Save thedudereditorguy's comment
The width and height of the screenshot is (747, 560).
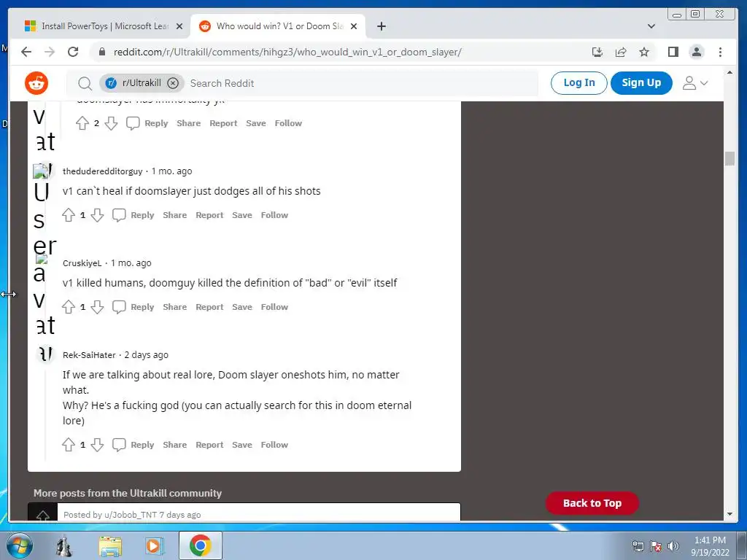[x=242, y=215]
